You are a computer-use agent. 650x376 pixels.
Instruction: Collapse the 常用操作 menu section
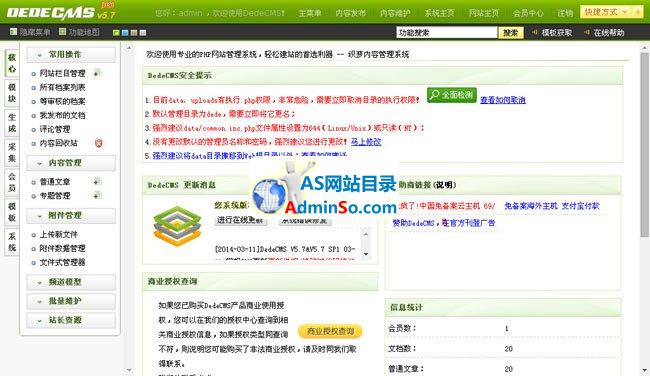tap(71, 54)
